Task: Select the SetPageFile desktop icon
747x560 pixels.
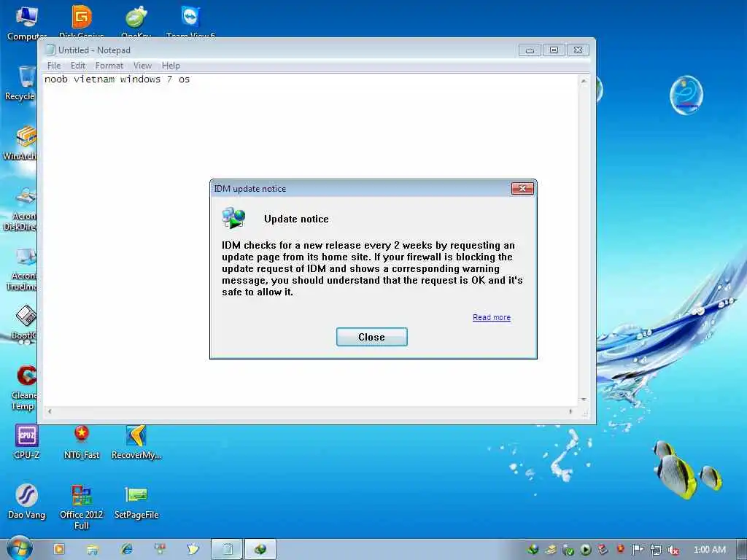Action: click(x=136, y=502)
